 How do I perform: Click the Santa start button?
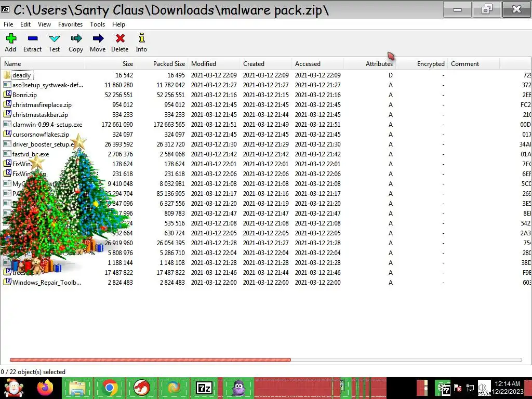(13, 388)
